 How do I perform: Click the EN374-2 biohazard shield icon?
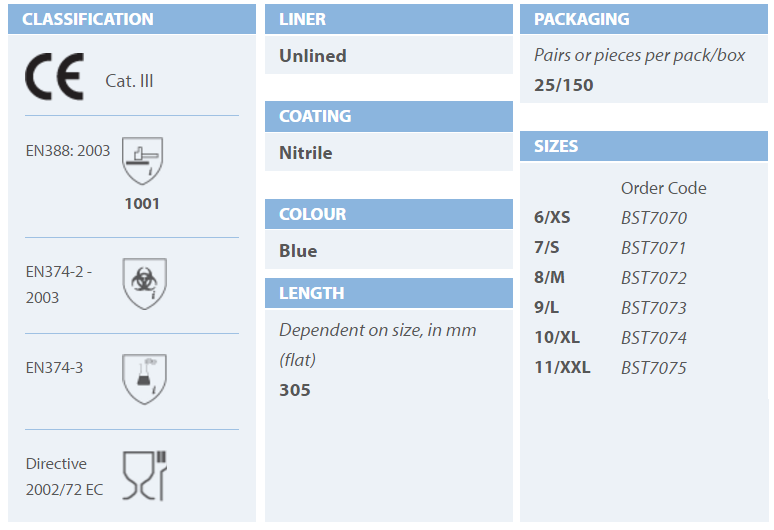tap(145, 283)
